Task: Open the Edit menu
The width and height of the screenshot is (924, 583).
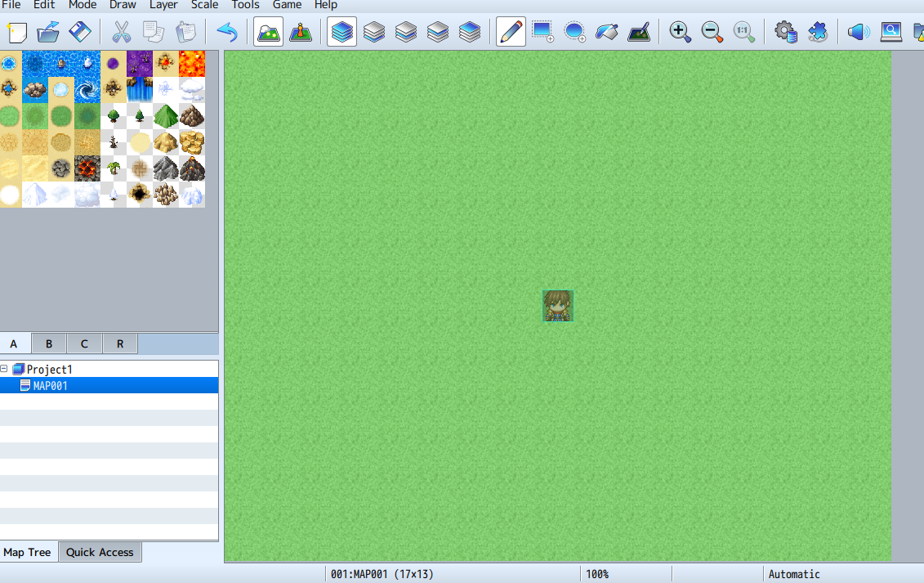Action: pyautogui.click(x=44, y=5)
